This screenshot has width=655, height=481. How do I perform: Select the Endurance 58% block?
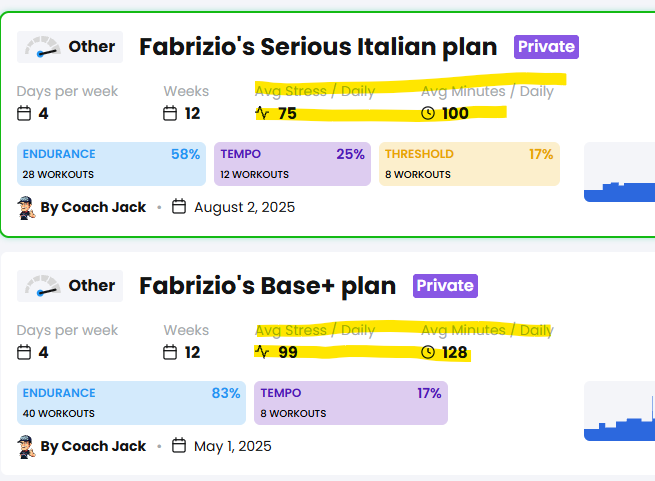[x=111, y=164]
